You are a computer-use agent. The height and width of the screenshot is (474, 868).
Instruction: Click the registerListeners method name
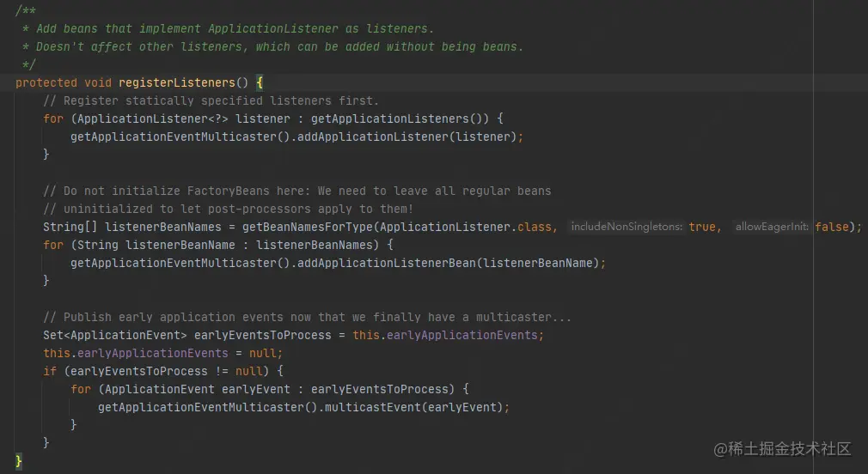pyautogui.click(x=177, y=82)
